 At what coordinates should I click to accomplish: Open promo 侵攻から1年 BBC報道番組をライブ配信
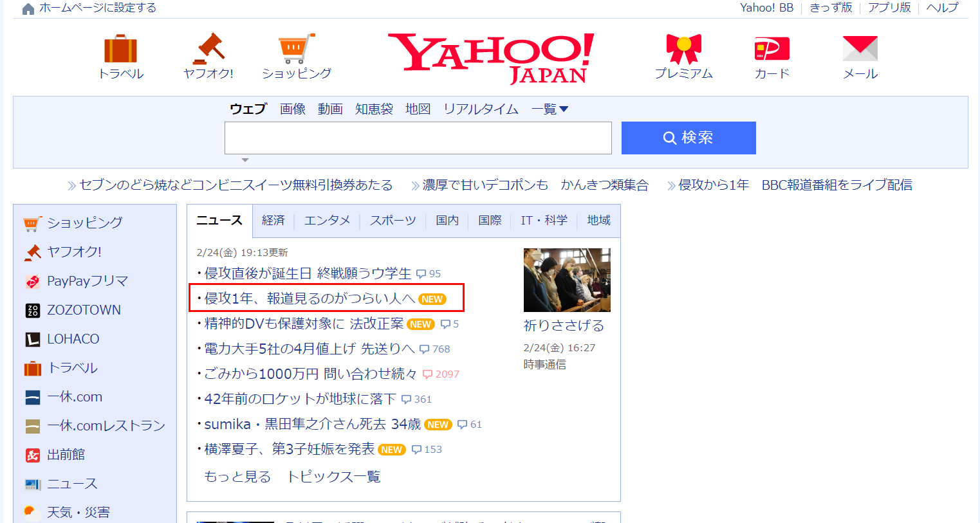tap(795, 185)
